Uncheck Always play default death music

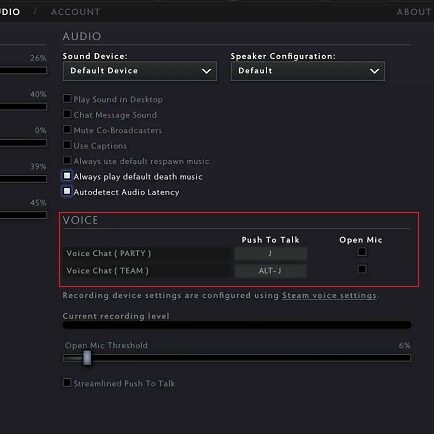67,176
